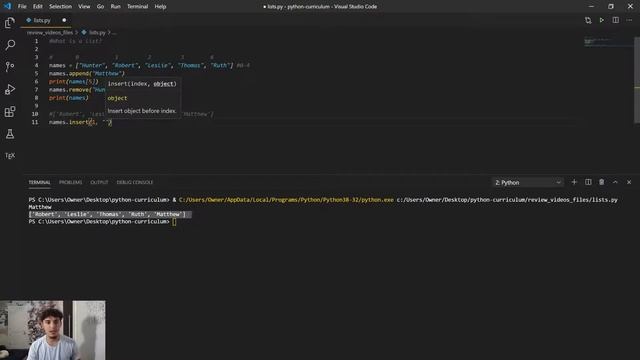Click line number 11 in the gutter
This screenshot has height=360, width=640.
pos(35,122)
